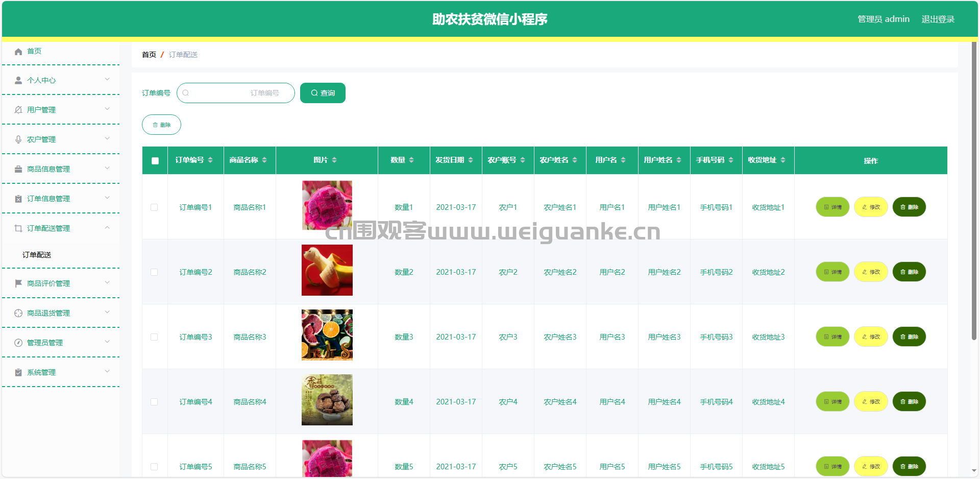980x479 pixels.
Task: Click 退出登录 to log out
Action: click(938, 19)
